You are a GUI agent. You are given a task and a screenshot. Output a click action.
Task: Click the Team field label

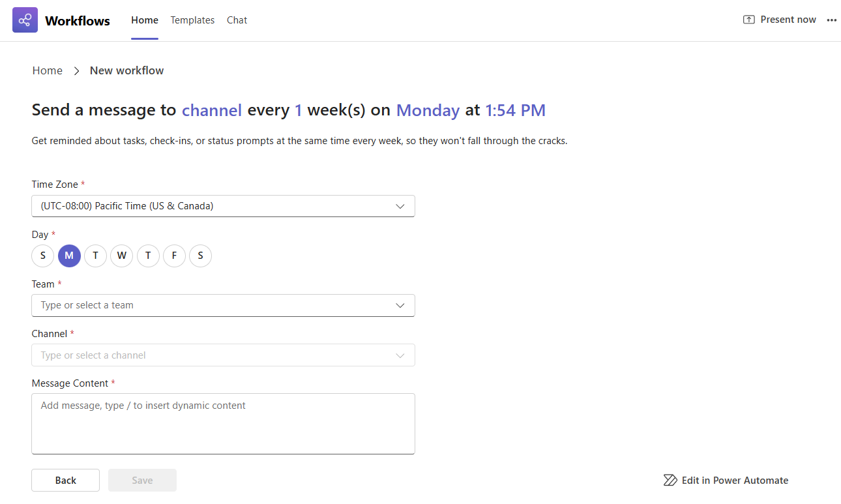pyautogui.click(x=43, y=284)
